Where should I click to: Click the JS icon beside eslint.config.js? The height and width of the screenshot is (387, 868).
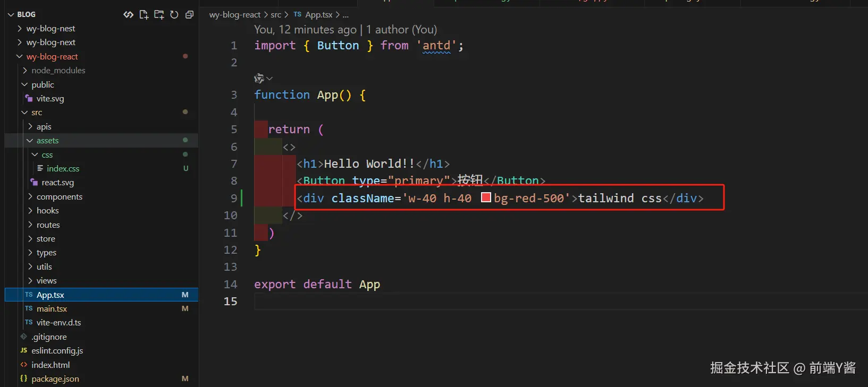[24, 350]
